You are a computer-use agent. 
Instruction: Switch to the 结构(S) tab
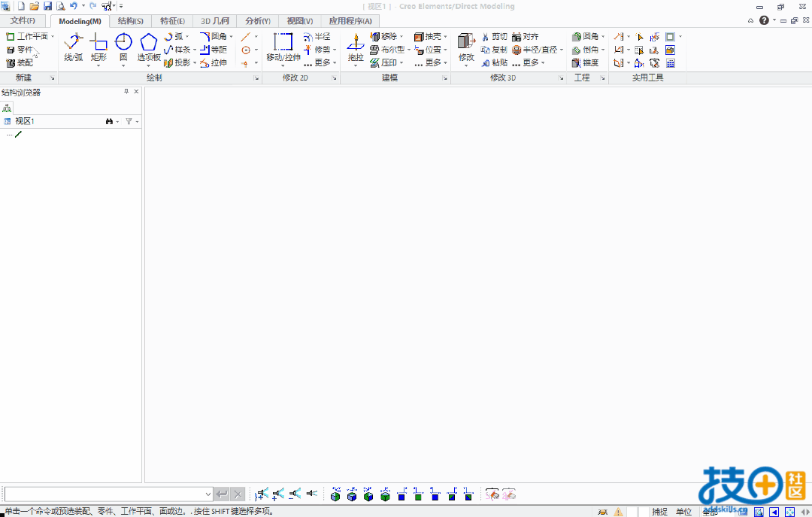[131, 21]
